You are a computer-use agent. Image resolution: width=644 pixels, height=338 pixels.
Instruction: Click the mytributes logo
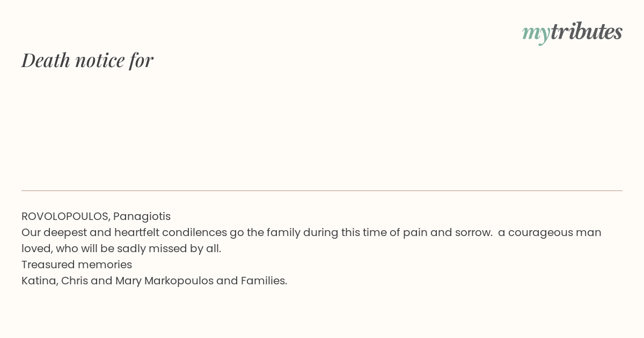coord(572,32)
